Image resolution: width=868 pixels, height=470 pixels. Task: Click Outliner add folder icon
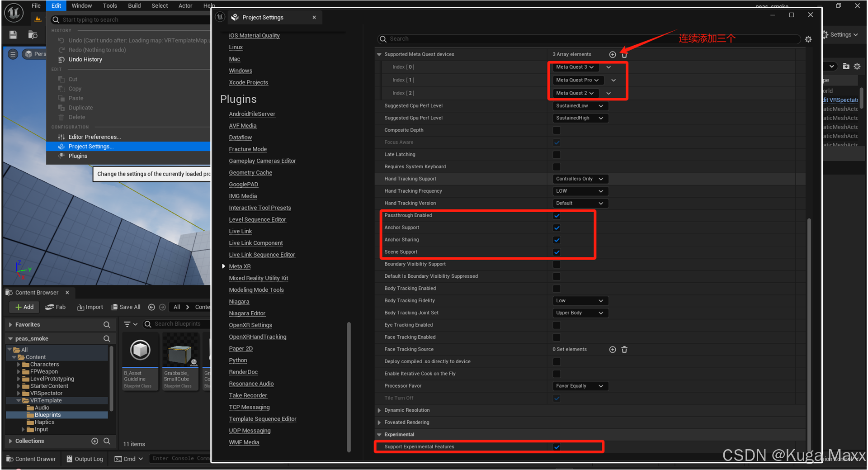(x=846, y=66)
